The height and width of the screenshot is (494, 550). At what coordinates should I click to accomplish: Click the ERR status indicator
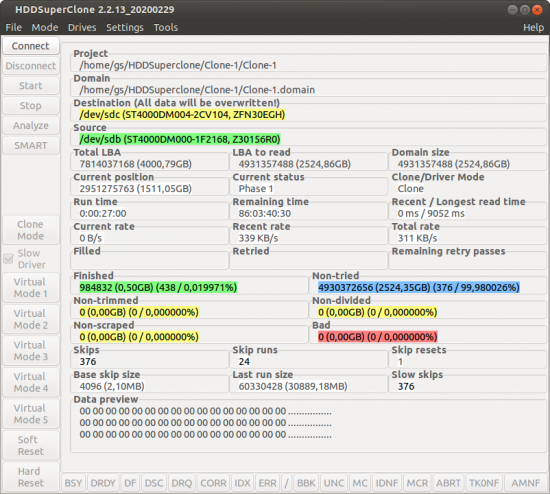[268, 483]
